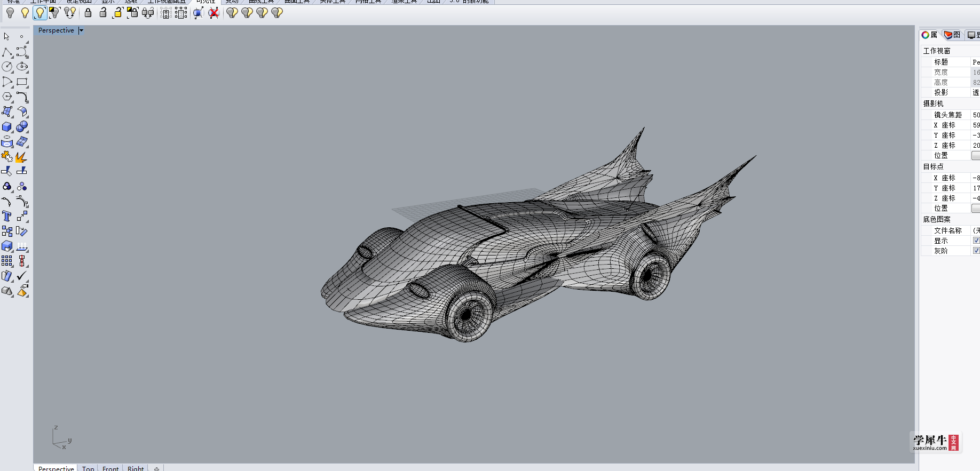Viewport: 980px width, 471px height.
Task: Select the Text object T tool
Action: point(7,216)
